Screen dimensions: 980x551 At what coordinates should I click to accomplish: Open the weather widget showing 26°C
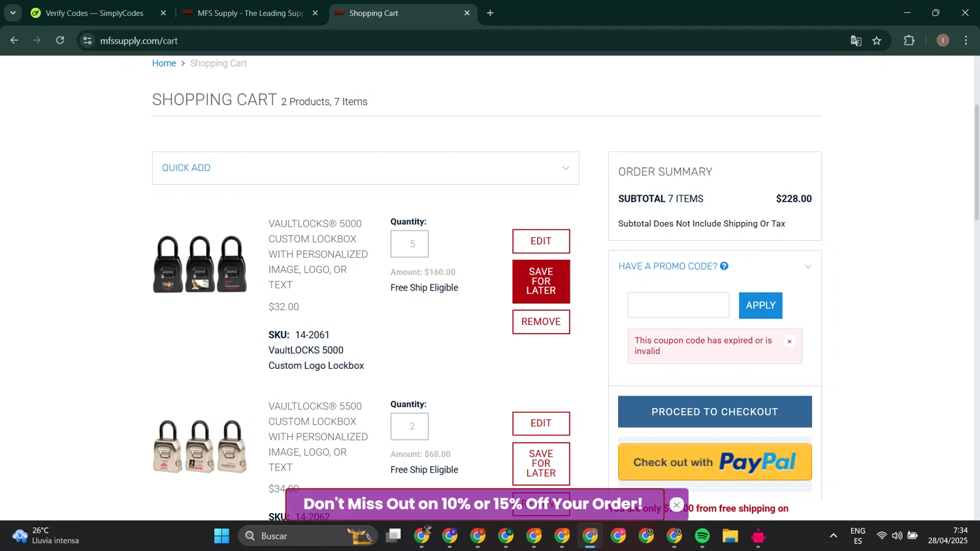pos(46,535)
